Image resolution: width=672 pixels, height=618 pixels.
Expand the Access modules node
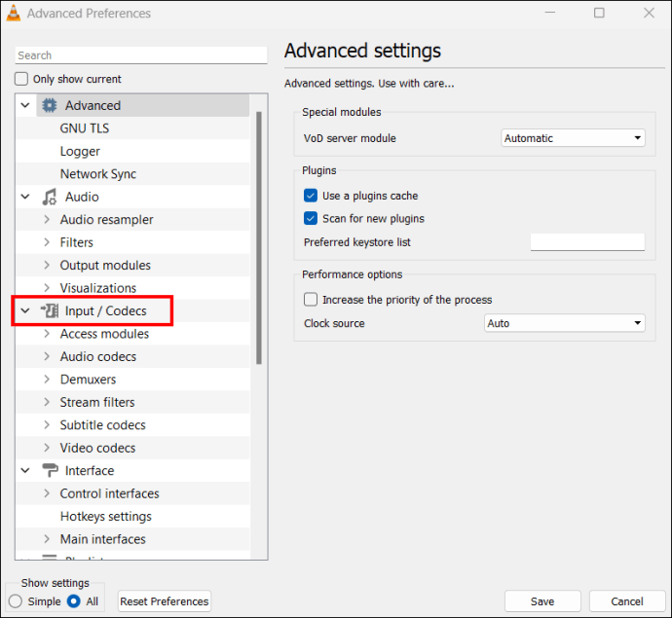(x=47, y=333)
